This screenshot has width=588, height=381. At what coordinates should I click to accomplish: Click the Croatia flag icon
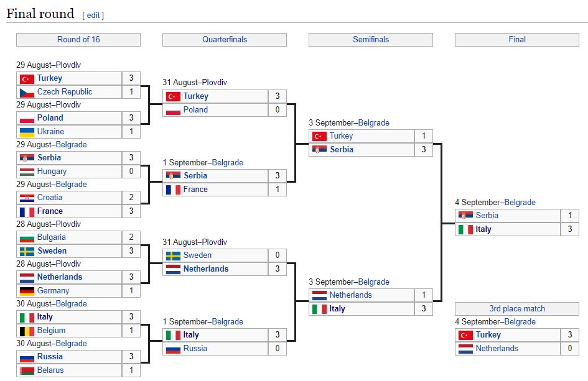pyautogui.click(x=27, y=198)
